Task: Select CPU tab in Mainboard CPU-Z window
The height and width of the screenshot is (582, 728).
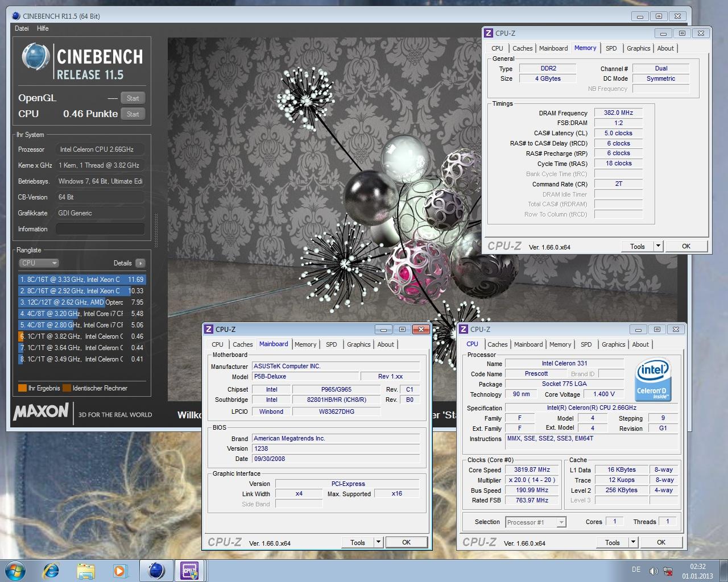Action: (217, 344)
